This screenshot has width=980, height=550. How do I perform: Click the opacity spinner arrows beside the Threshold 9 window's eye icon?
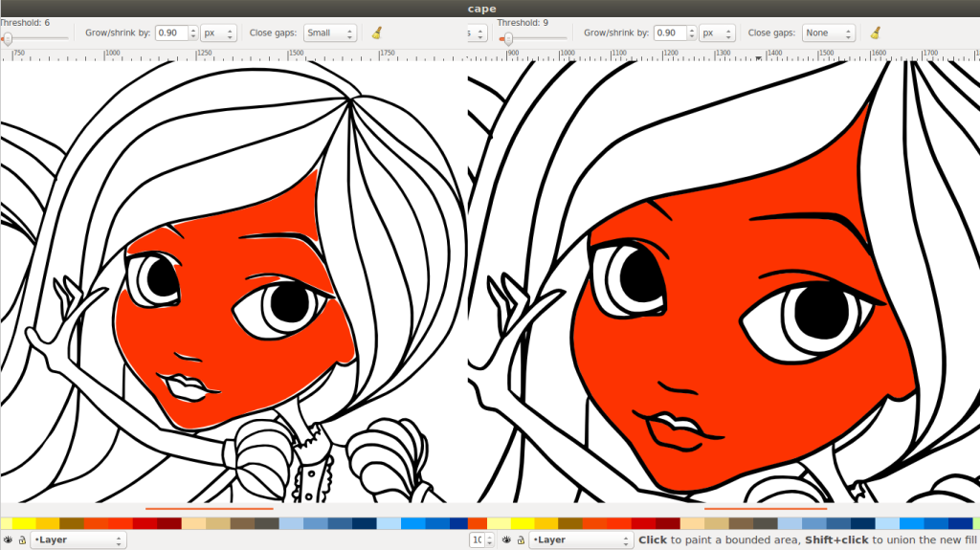(489, 540)
